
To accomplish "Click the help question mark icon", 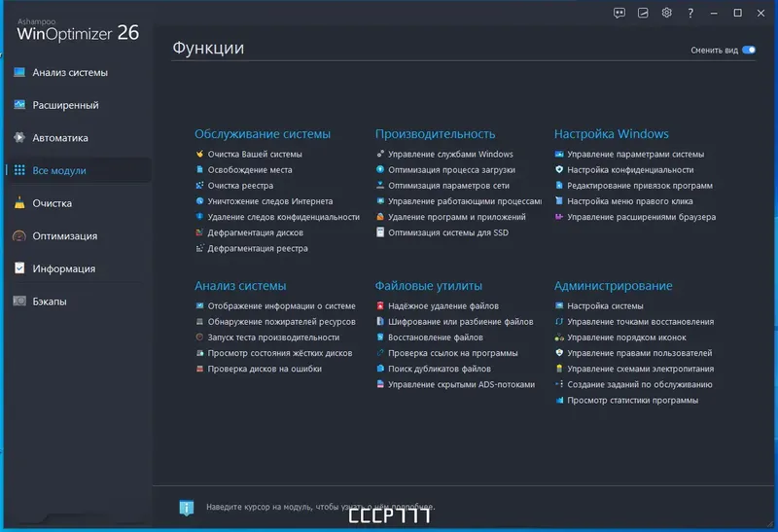I will 690,14.
